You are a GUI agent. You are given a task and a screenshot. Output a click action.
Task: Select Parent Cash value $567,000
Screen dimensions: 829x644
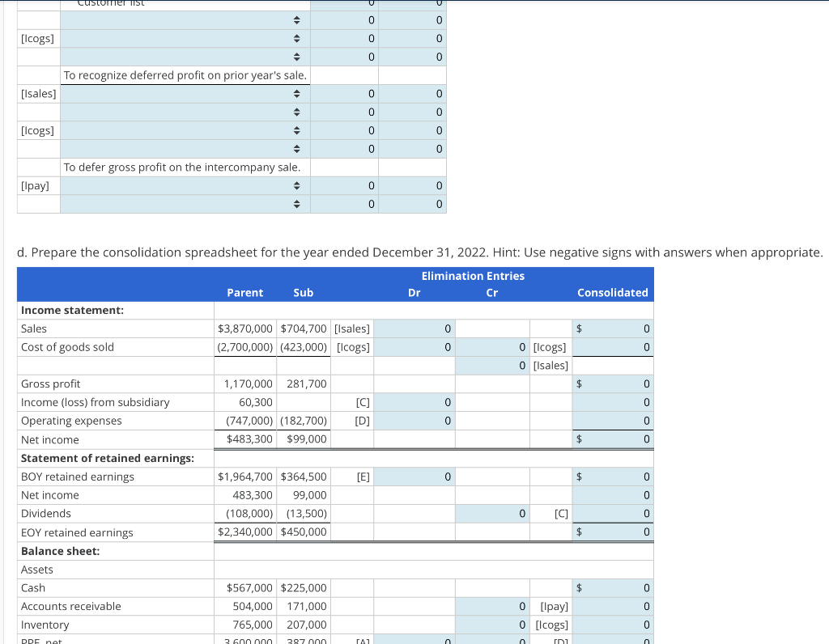click(249, 587)
